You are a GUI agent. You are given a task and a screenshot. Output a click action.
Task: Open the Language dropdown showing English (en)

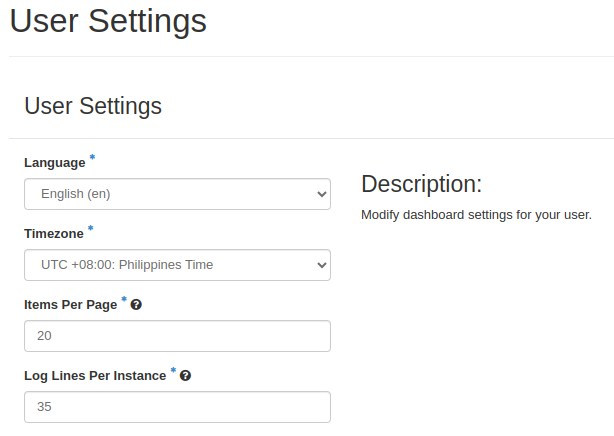click(x=177, y=194)
